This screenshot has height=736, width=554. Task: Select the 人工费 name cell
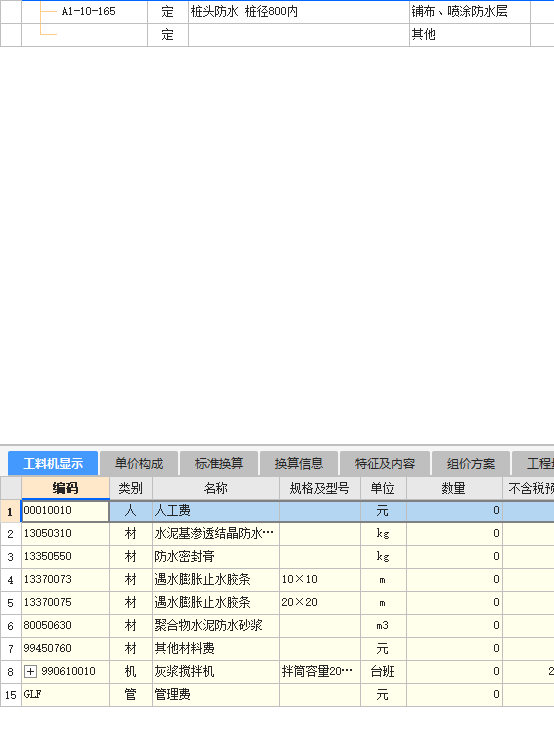pos(216,511)
